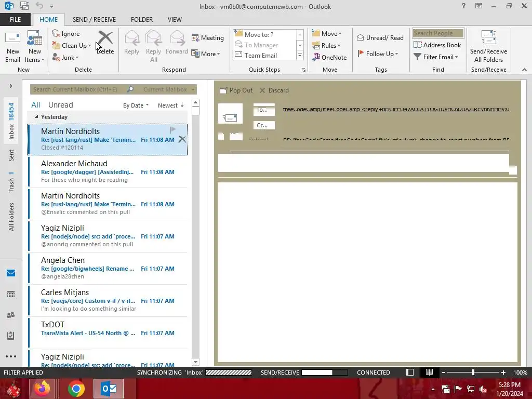This screenshot has width=532, height=399.
Task: Adjust the zoom slider
Action: 473,373
